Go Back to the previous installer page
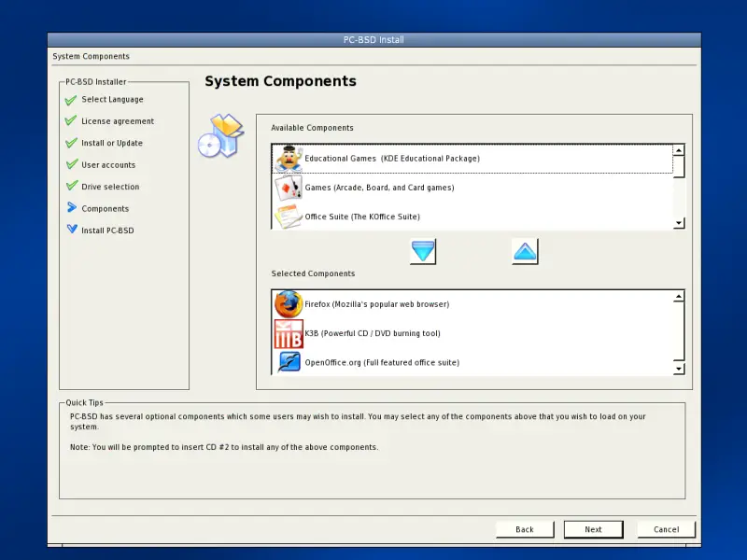The width and height of the screenshot is (747, 560). click(525, 529)
